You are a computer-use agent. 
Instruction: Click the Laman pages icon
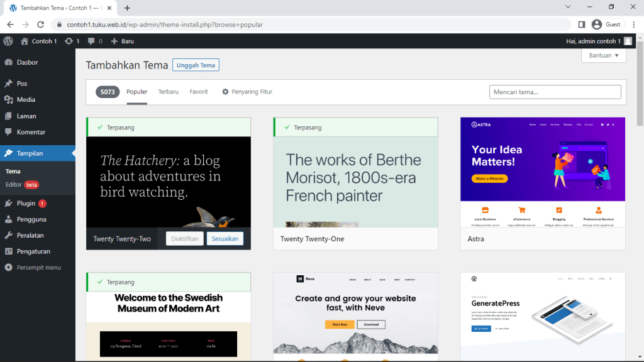point(8,116)
